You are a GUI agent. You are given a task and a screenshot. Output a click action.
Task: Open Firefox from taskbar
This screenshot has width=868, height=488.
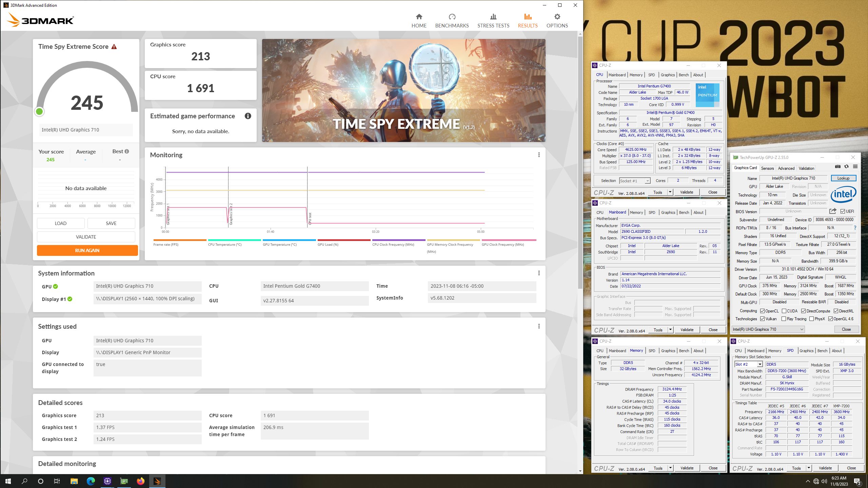pyautogui.click(x=141, y=481)
